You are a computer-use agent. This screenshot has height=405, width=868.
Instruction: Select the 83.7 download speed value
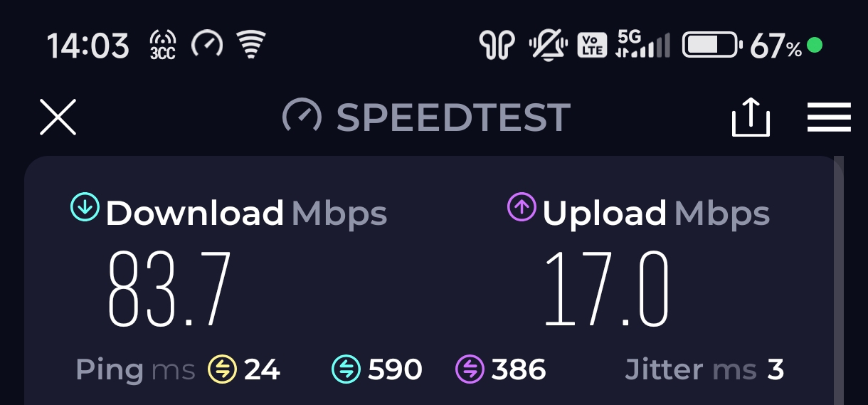click(169, 289)
